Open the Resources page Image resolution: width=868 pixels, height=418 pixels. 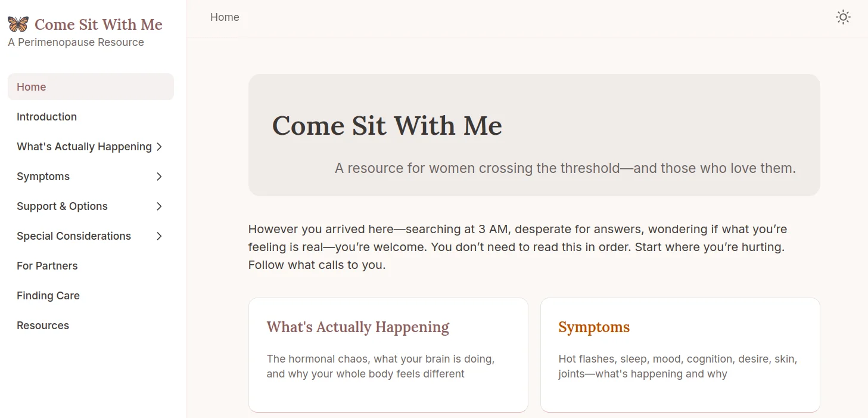click(43, 325)
